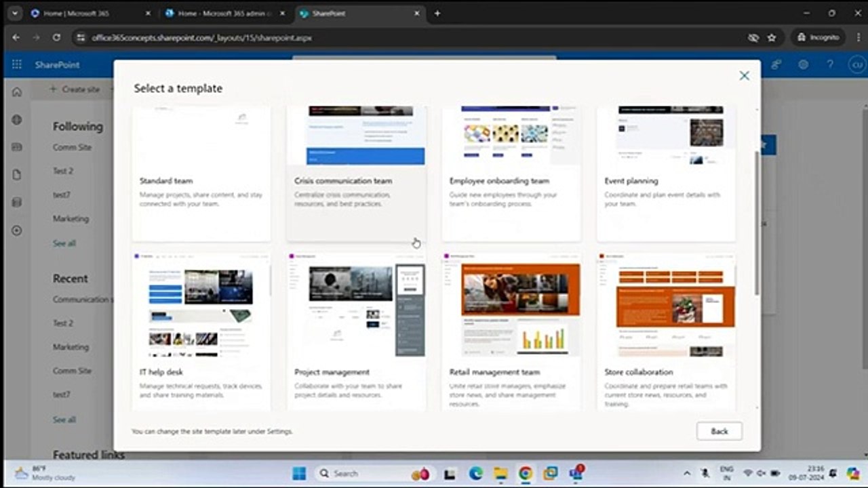Open File Explorer from the taskbar
The image size is (868, 488).
click(500, 473)
